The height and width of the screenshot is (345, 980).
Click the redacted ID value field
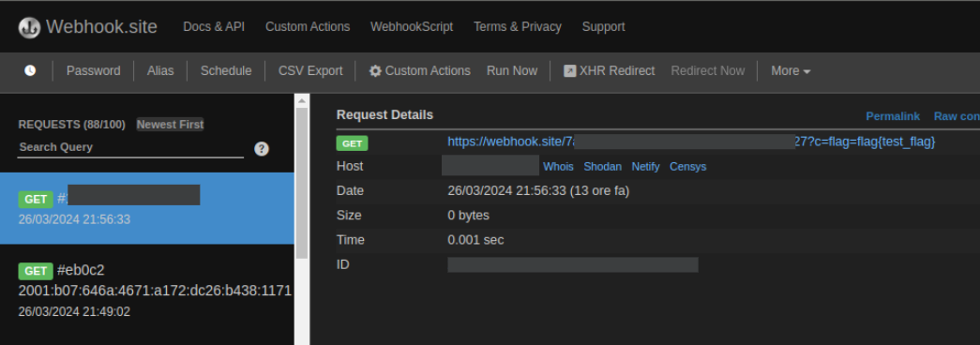pos(572,264)
